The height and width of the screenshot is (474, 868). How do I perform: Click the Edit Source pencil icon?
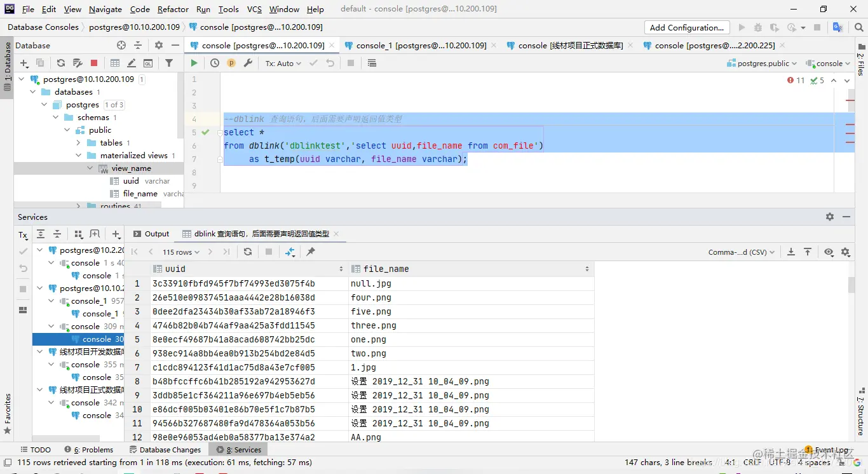[132, 63]
